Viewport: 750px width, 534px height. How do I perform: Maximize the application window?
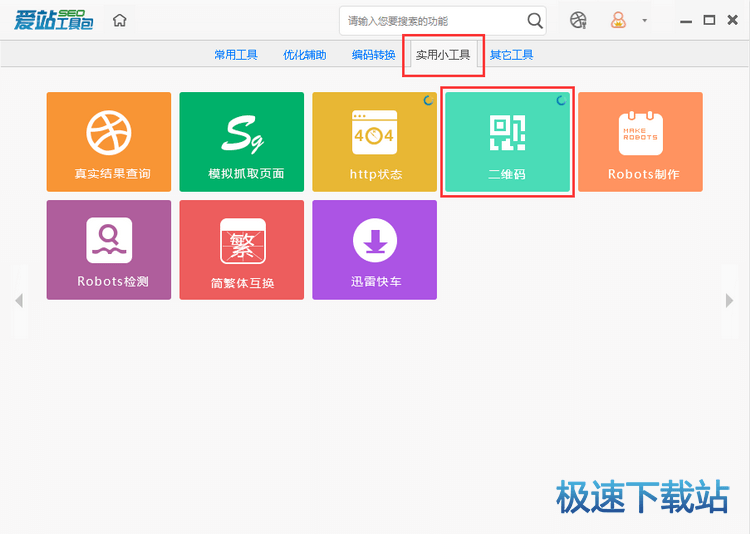pyautogui.click(x=709, y=20)
